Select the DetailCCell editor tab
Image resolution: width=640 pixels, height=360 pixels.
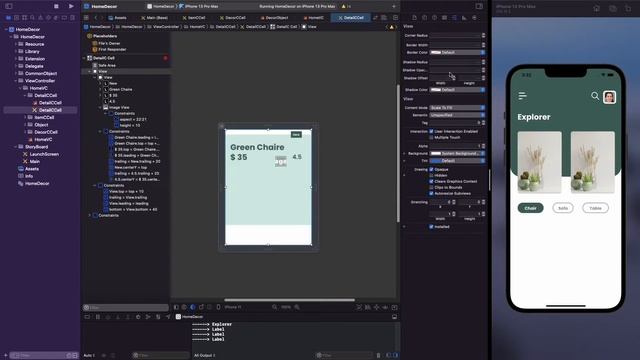click(x=351, y=18)
